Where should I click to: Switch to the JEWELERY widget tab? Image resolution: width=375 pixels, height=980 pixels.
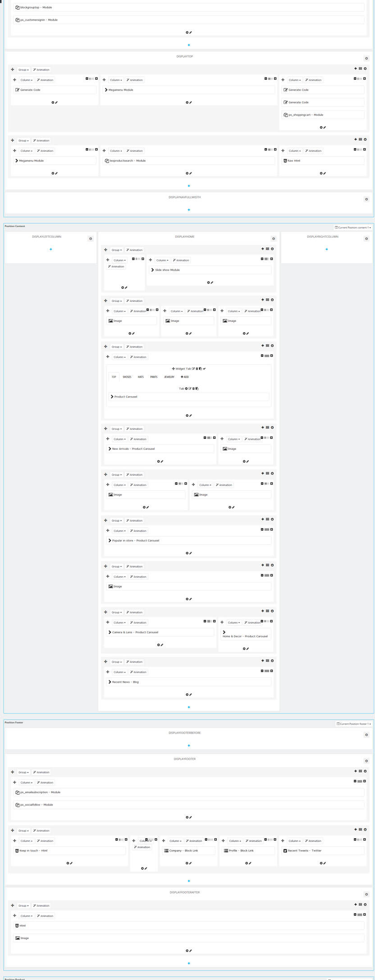[169, 377]
